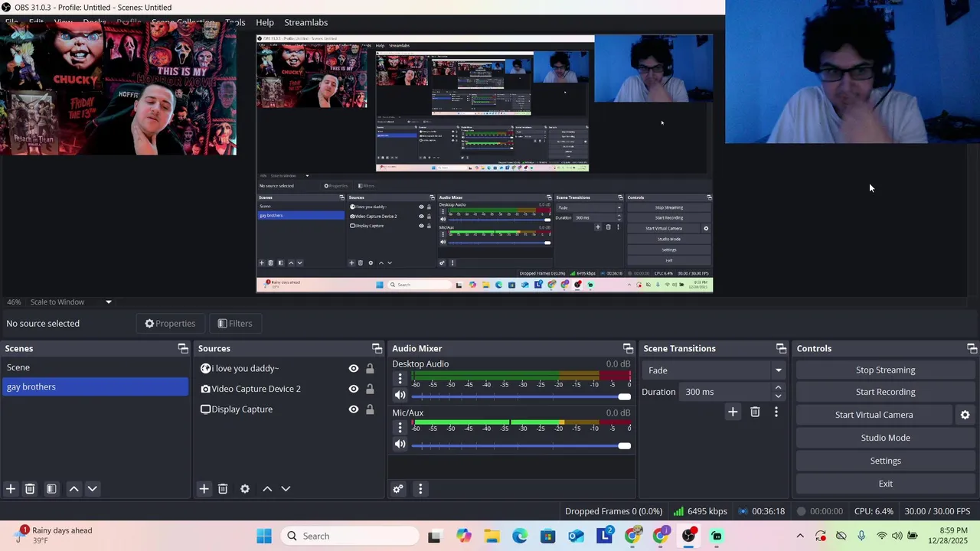
Task: Pop out the Scenes dock
Action: point(183,348)
